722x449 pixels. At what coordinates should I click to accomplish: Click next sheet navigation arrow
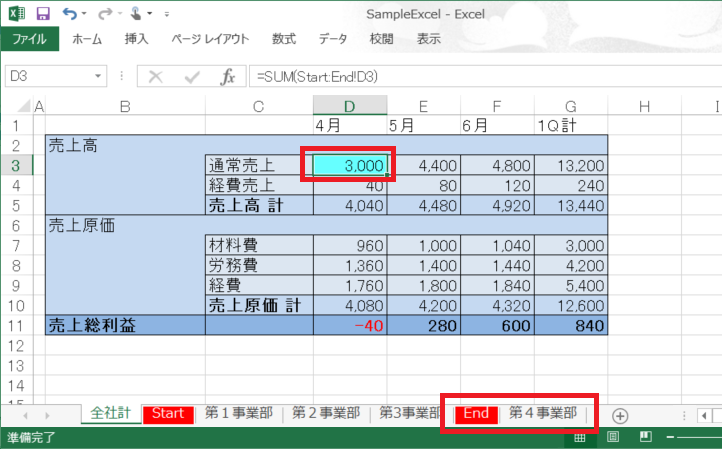click(47, 416)
